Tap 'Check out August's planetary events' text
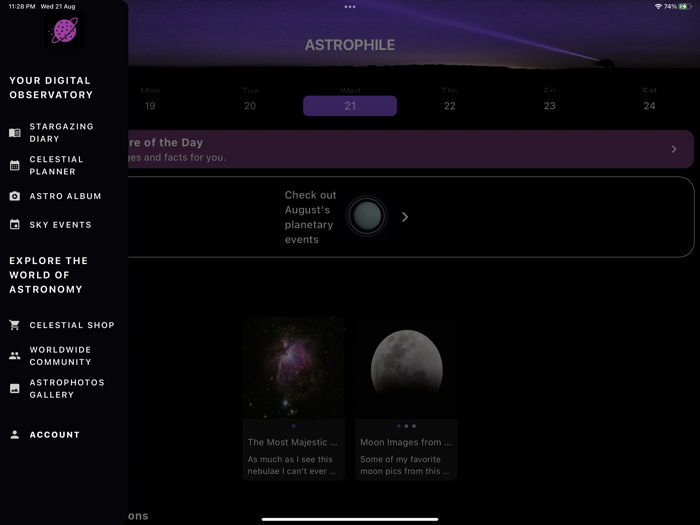This screenshot has height=525, width=700. (310, 217)
